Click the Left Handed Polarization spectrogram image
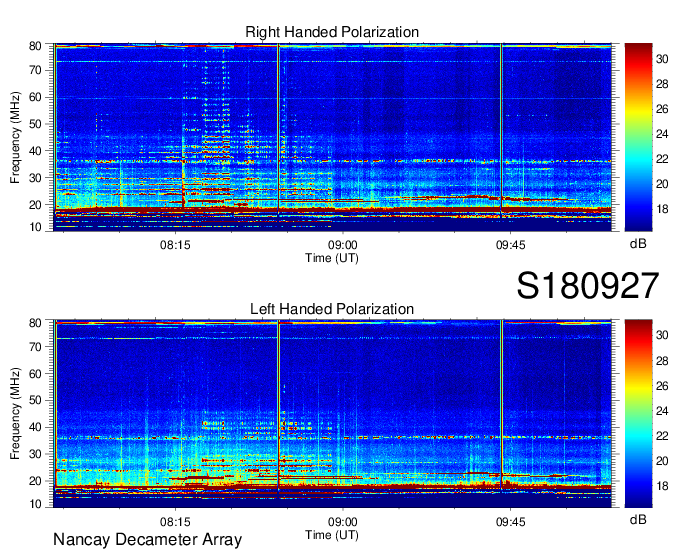Viewport: 680px width, 552px height. point(332,414)
